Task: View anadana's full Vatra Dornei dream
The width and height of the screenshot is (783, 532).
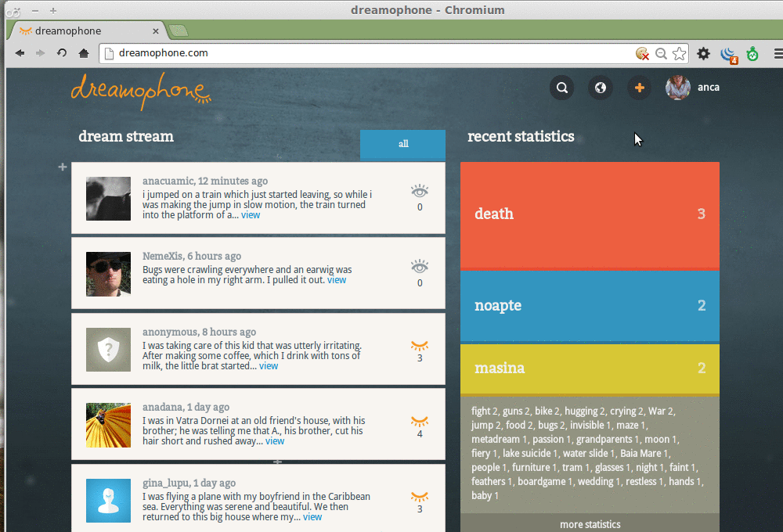Action: pyautogui.click(x=275, y=441)
